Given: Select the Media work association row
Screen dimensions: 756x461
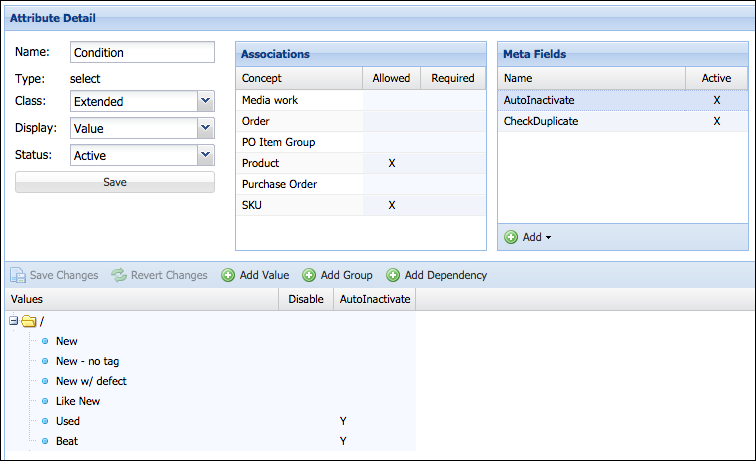Looking at the screenshot, I should tap(361, 100).
